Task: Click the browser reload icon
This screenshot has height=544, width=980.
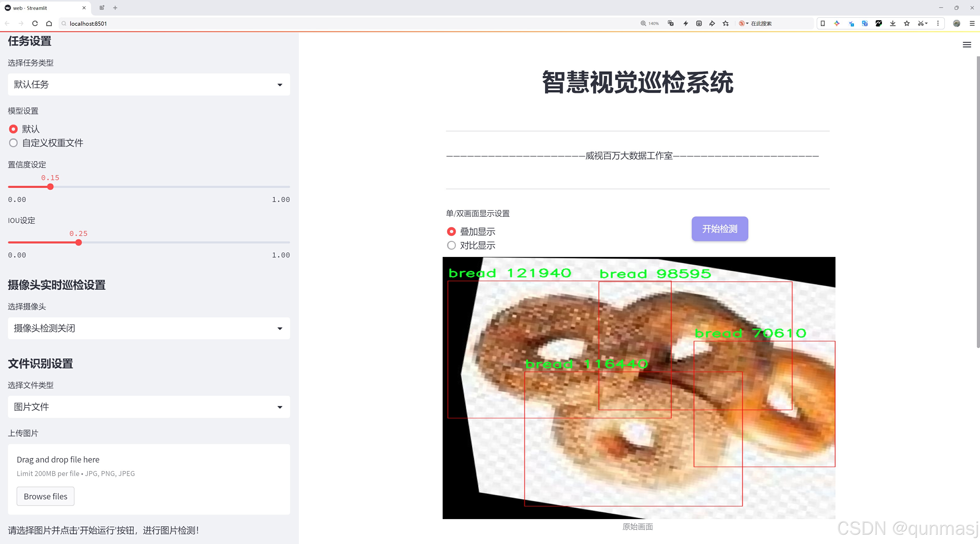Action: click(35, 24)
